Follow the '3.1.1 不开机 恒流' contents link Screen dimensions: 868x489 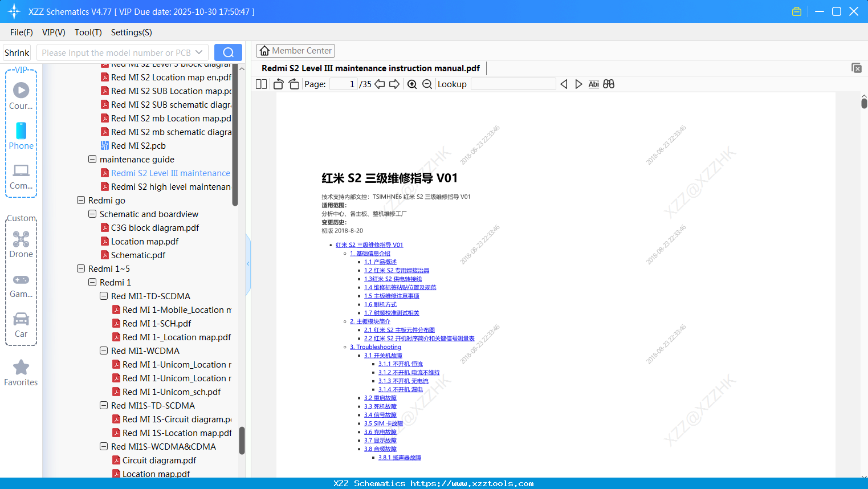click(401, 364)
